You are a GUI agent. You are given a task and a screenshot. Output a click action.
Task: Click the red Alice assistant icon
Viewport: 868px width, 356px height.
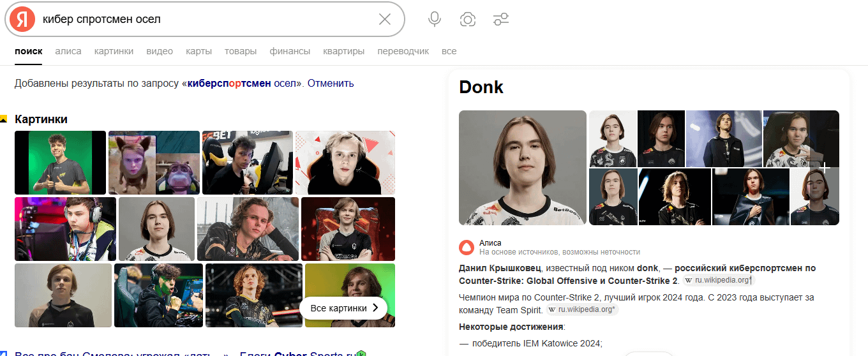467,248
